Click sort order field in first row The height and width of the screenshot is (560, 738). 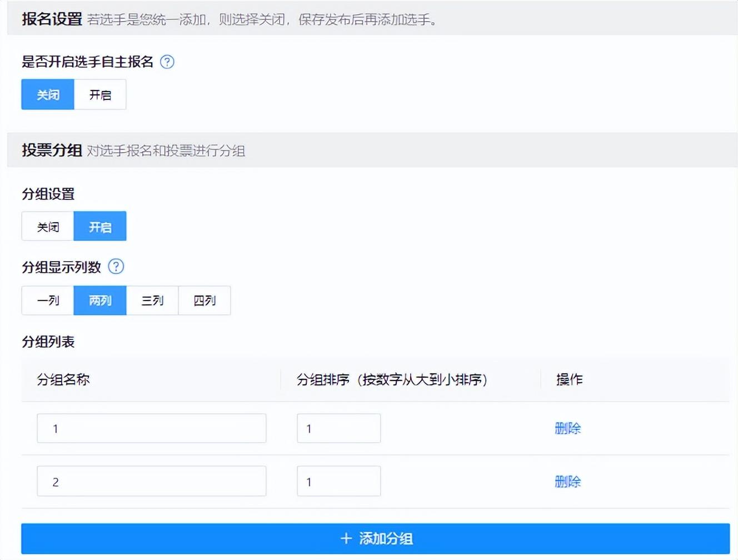pos(338,428)
